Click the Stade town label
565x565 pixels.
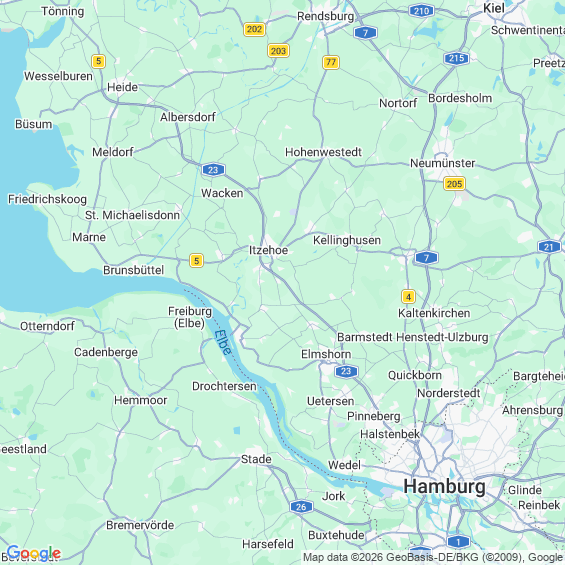click(x=256, y=459)
